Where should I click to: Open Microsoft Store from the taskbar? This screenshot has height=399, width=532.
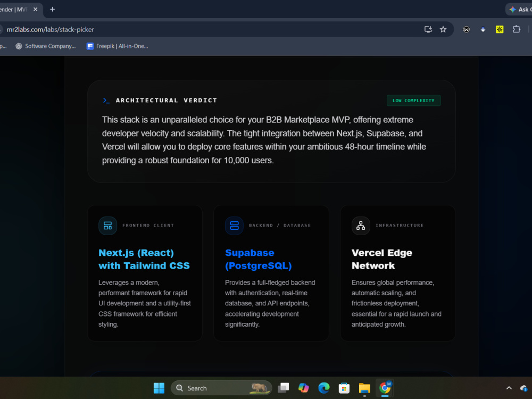(x=344, y=388)
